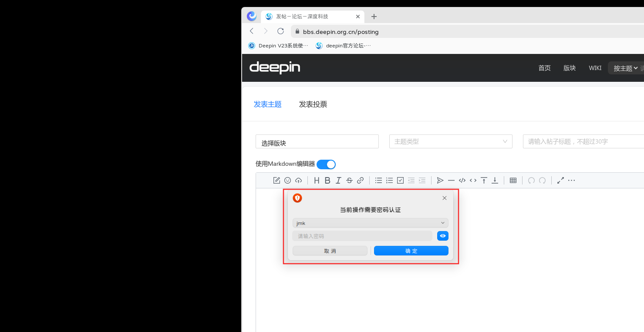644x332 pixels.
Task: Open the 主题类型 dropdown
Action: coord(451,141)
